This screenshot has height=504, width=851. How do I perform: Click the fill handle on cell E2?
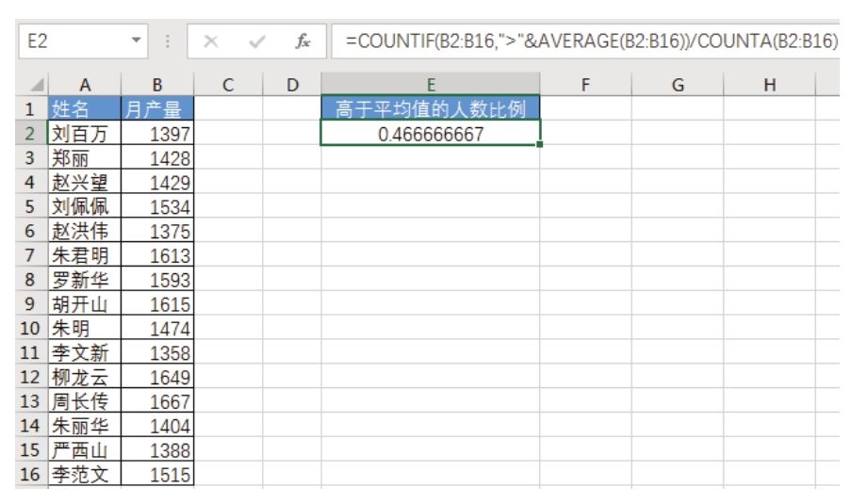pos(540,145)
